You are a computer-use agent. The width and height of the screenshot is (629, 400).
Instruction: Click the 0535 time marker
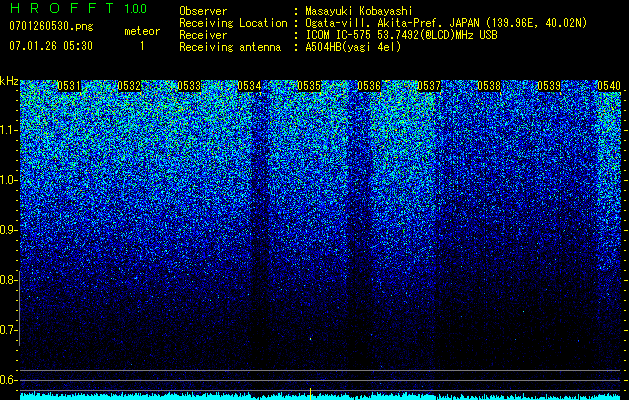point(309,86)
